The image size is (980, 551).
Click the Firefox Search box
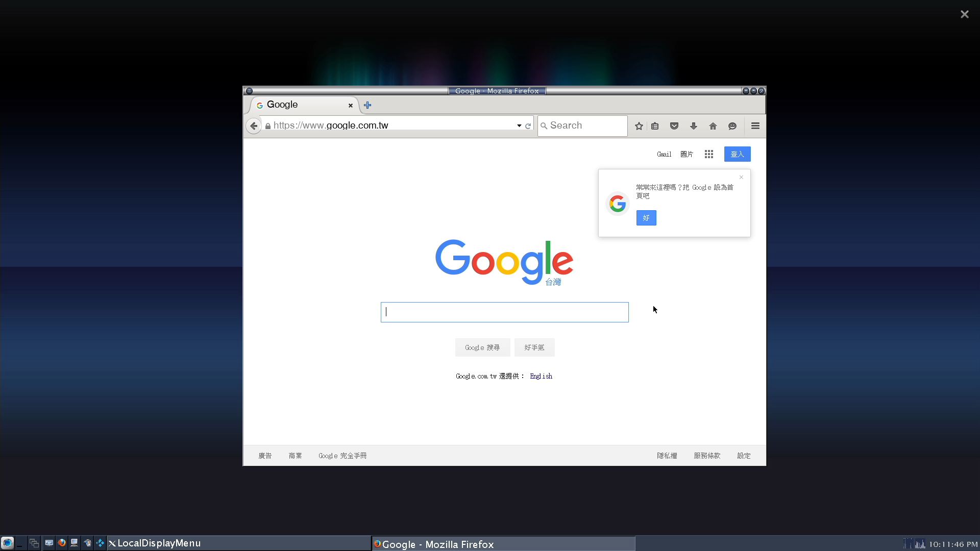click(x=582, y=126)
